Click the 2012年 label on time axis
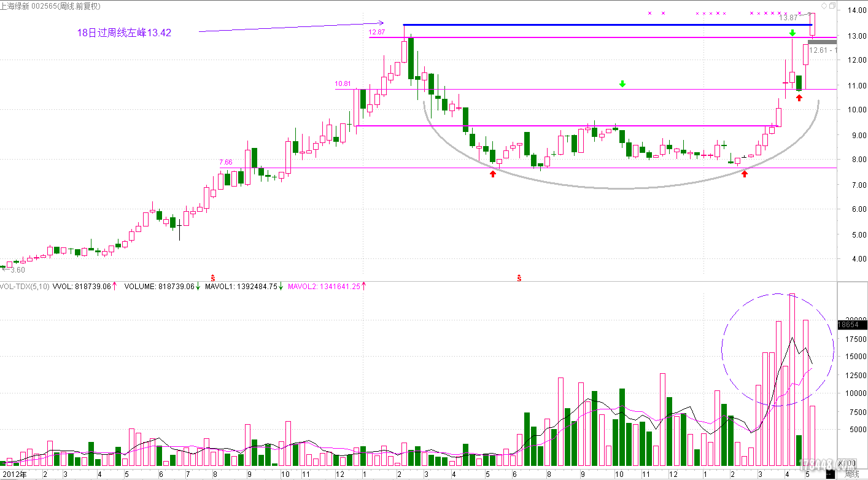The width and height of the screenshot is (868, 480). (15, 474)
